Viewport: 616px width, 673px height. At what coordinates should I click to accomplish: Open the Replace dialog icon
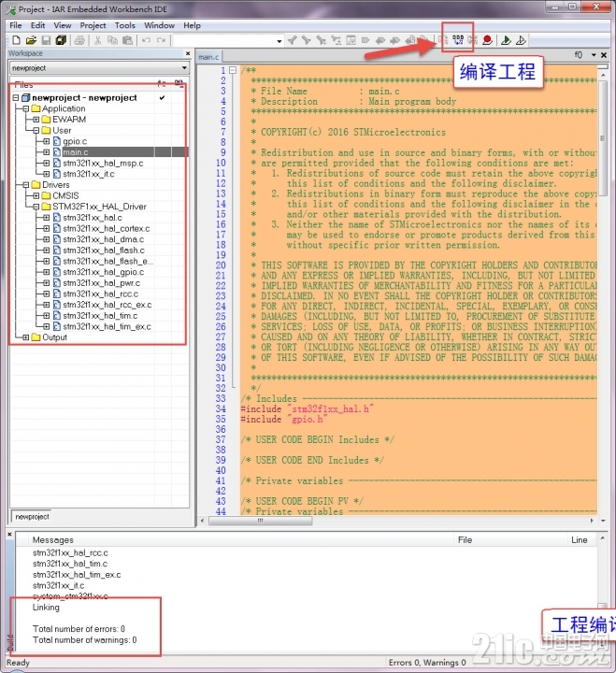tap(322, 40)
